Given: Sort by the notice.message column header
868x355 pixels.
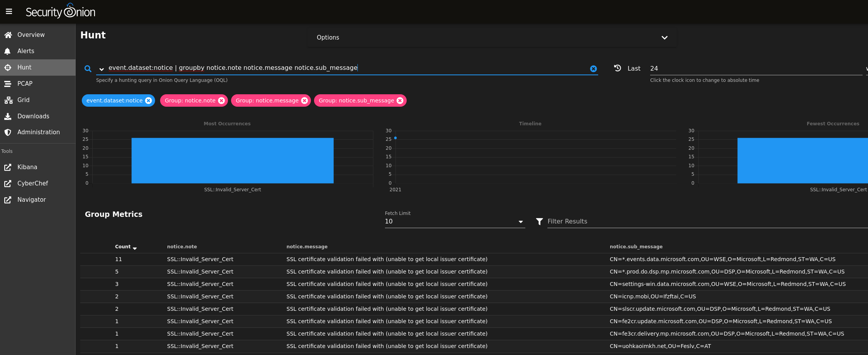Looking at the screenshot, I should 307,247.
